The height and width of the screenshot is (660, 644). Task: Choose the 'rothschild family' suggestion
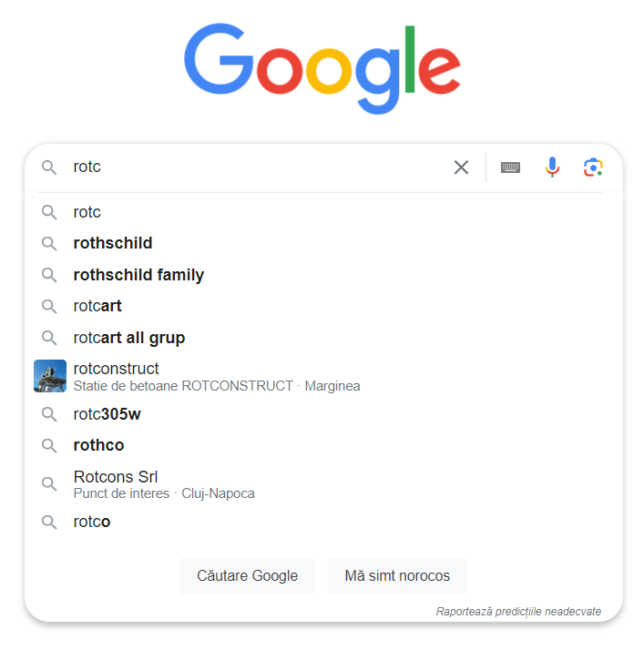[x=323, y=275]
